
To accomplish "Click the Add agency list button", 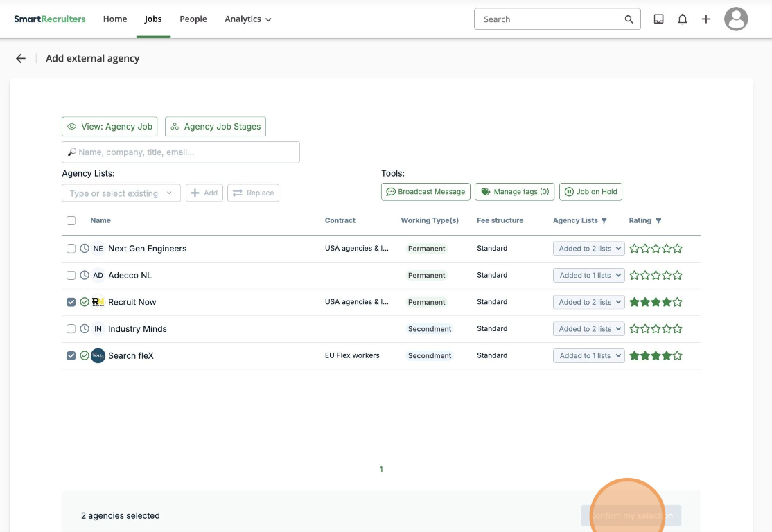I will click(204, 193).
